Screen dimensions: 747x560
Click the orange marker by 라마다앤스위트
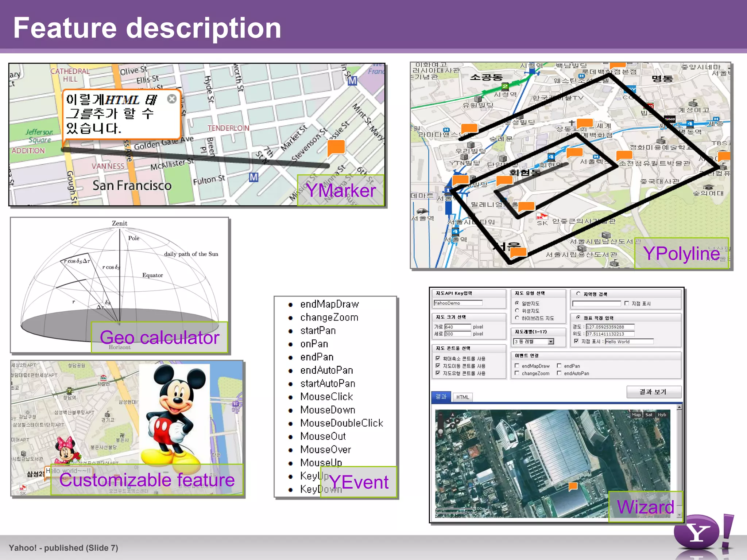(469, 129)
